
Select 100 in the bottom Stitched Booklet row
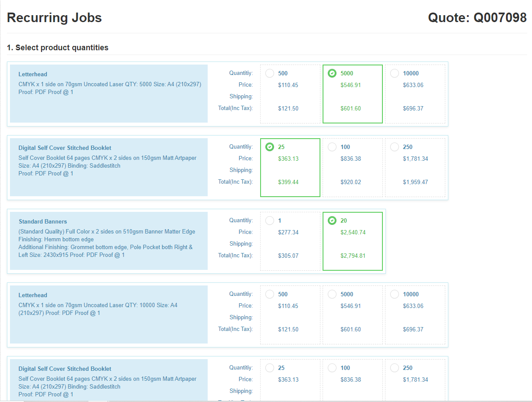pos(332,368)
